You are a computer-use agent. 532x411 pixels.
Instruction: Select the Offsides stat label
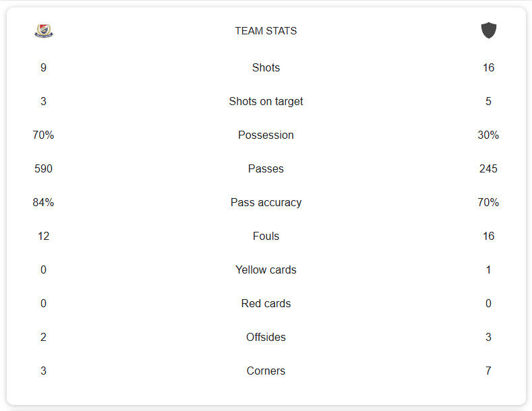point(266,337)
